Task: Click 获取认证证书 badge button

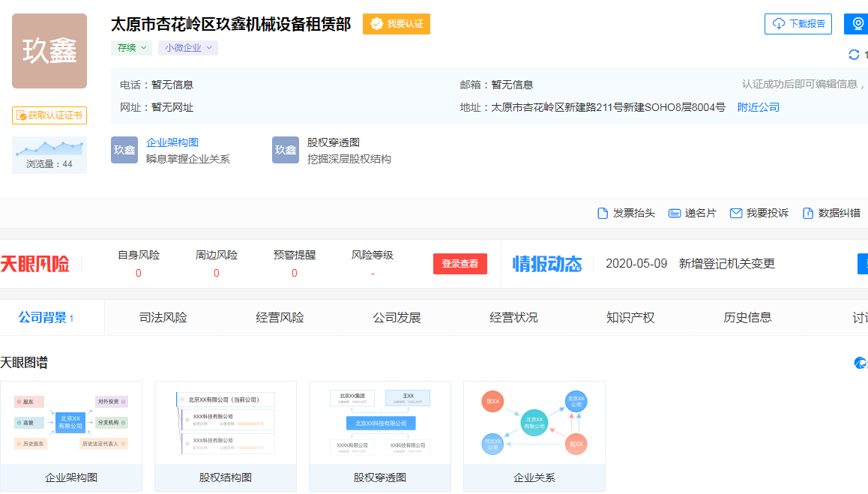Action: coord(49,115)
